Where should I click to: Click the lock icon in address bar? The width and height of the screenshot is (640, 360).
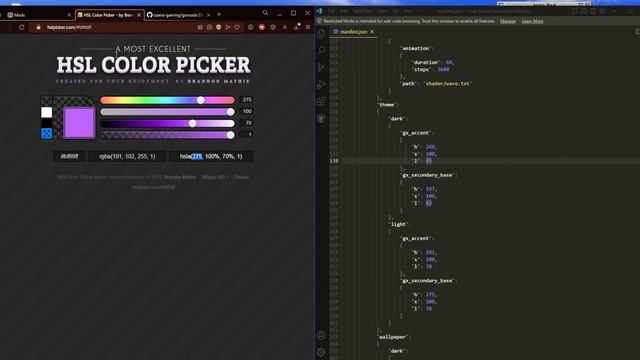pyautogui.click(x=38, y=27)
